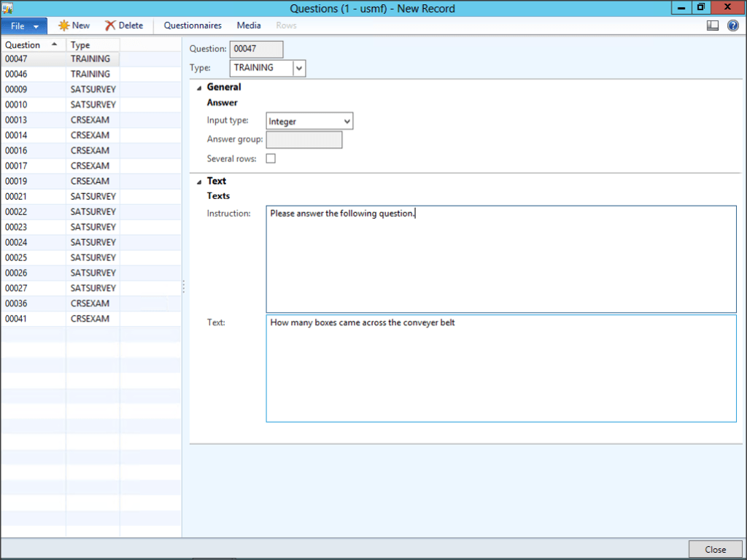Open Help via the question mark icon

tap(733, 25)
